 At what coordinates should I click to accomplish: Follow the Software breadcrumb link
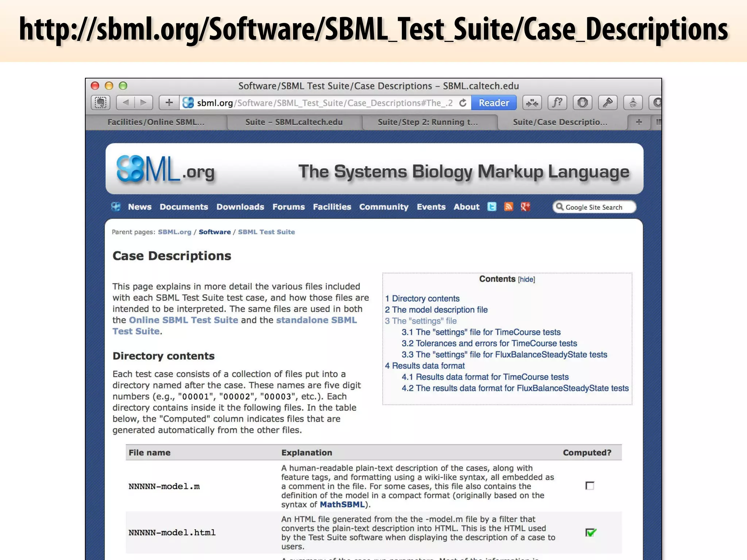pyautogui.click(x=214, y=232)
